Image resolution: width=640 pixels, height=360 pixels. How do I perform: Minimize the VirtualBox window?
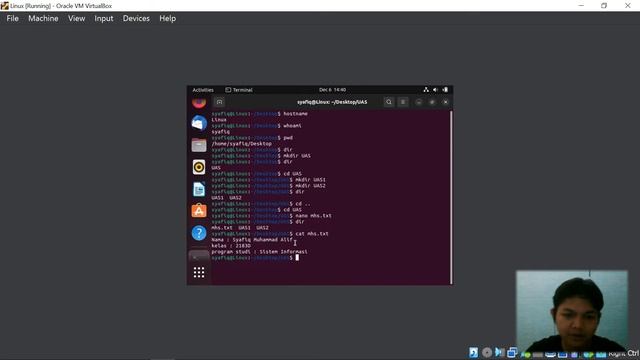click(x=581, y=6)
